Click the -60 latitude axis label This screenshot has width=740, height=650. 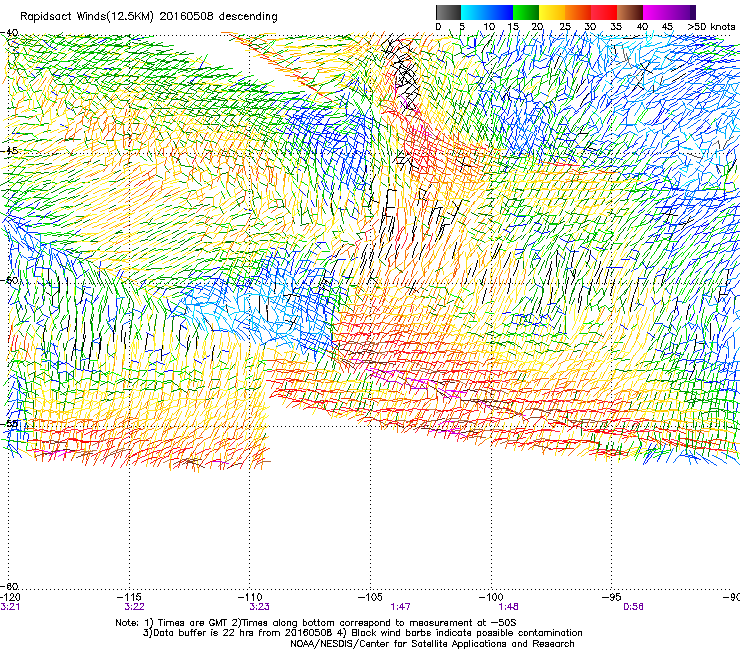(9, 586)
